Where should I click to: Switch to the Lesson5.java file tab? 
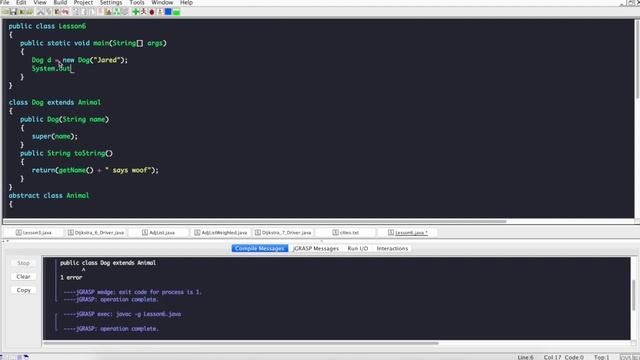tap(33, 233)
